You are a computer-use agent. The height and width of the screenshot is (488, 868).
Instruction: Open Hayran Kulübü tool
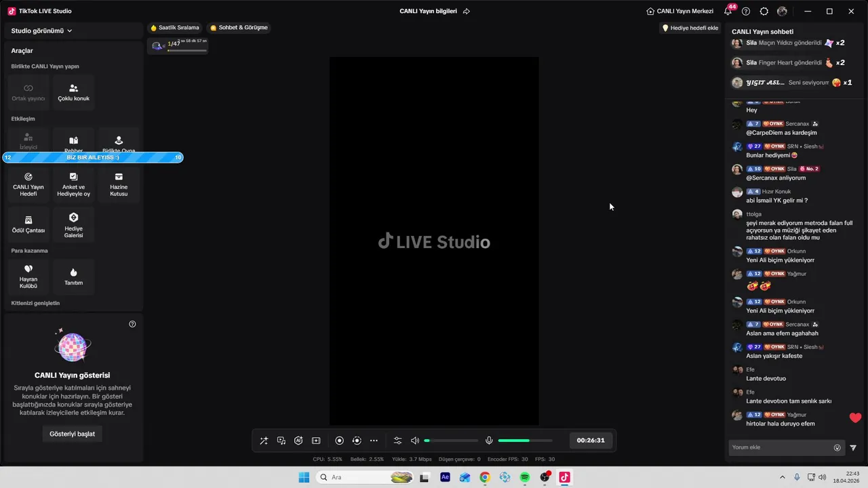(28, 277)
